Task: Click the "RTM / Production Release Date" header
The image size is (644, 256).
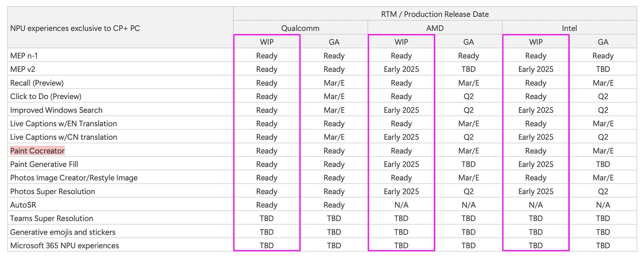Action: tap(435, 14)
